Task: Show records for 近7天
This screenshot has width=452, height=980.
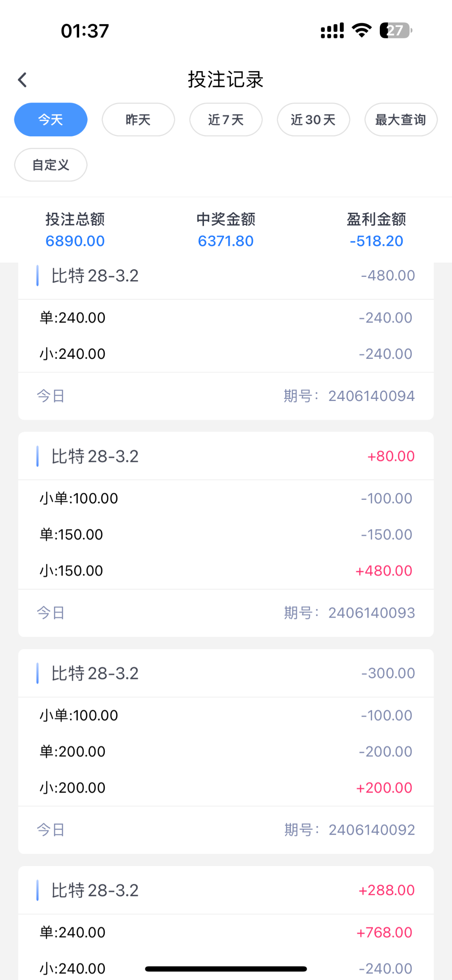Action: click(226, 120)
